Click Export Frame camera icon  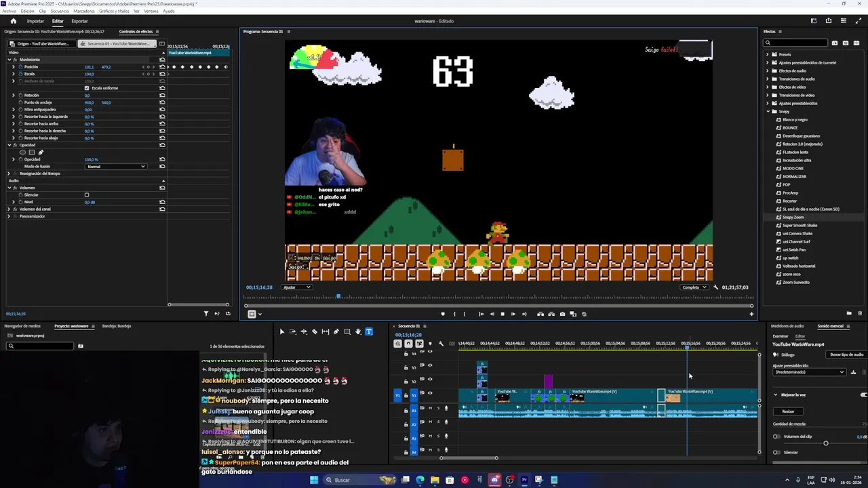click(x=562, y=314)
